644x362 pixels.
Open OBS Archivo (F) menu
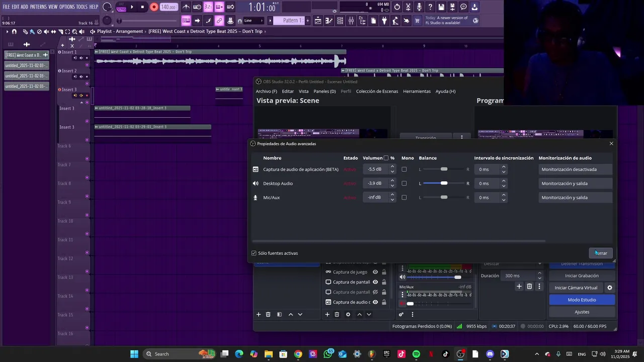[266, 92]
